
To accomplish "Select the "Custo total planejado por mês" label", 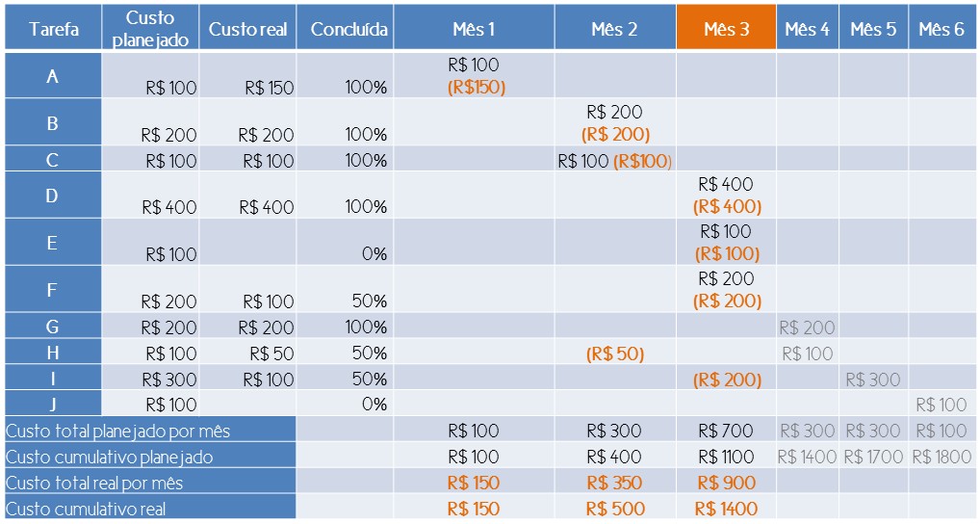I will (118, 431).
